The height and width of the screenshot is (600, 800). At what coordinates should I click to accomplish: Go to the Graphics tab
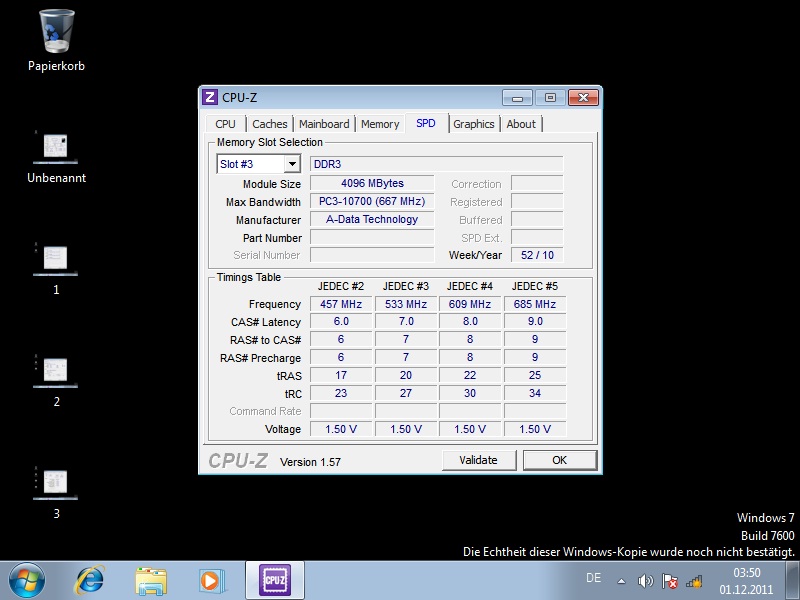pos(474,124)
